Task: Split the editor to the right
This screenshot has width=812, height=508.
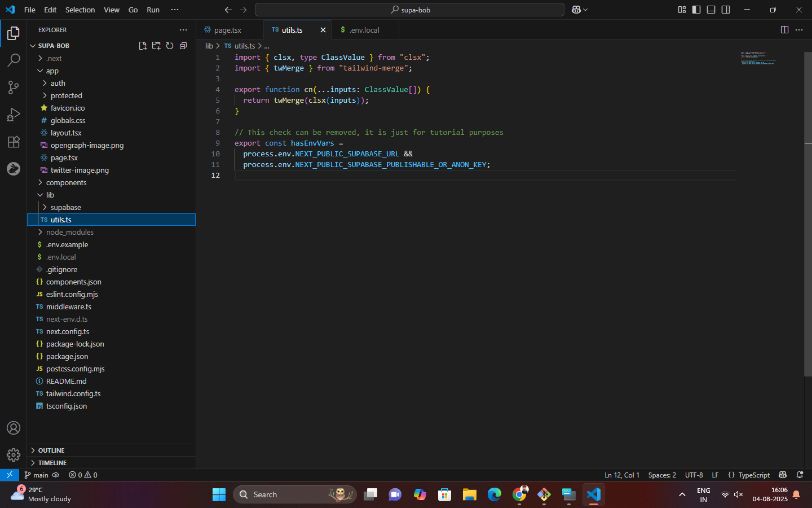Action: [x=784, y=30]
